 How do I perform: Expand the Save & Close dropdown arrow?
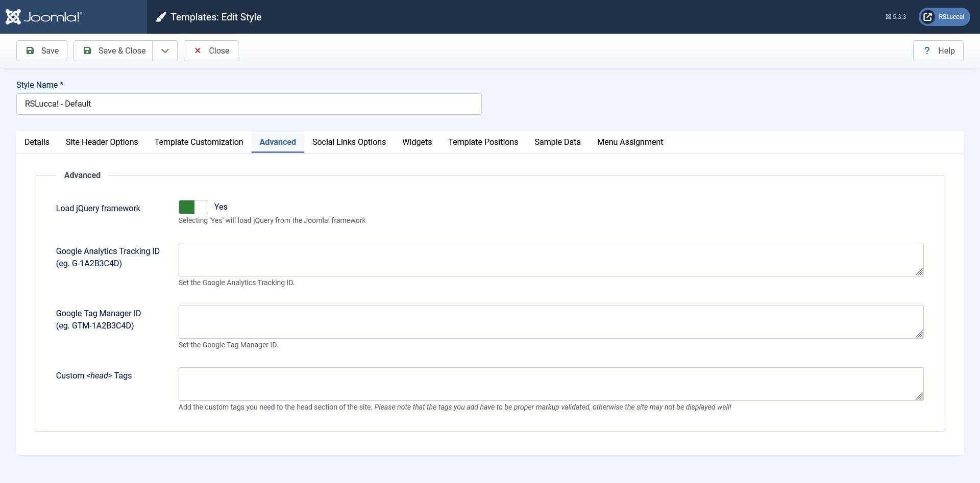pos(165,51)
